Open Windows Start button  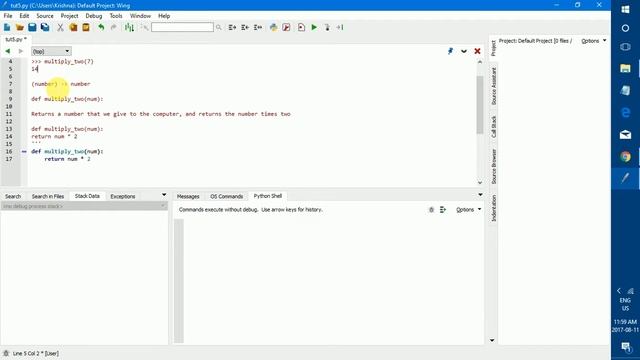(625, 9)
